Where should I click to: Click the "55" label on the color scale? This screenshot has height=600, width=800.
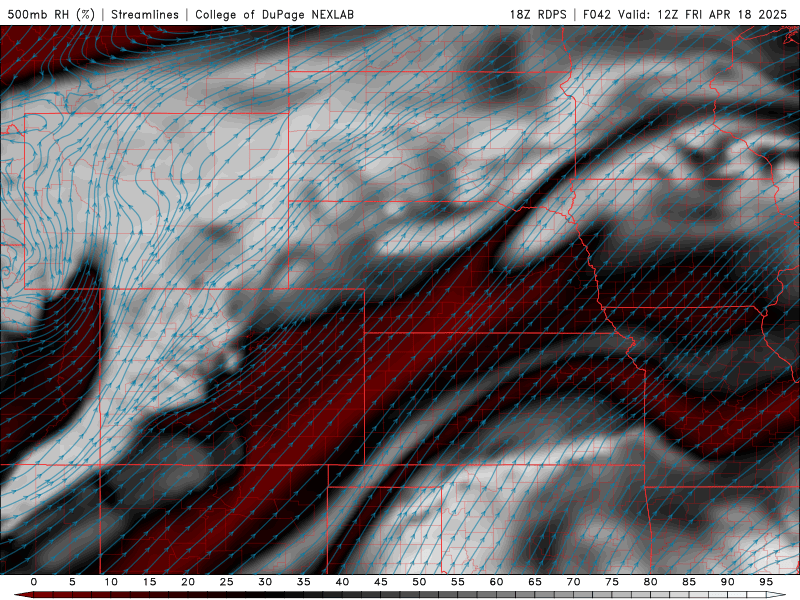pyautogui.click(x=458, y=582)
